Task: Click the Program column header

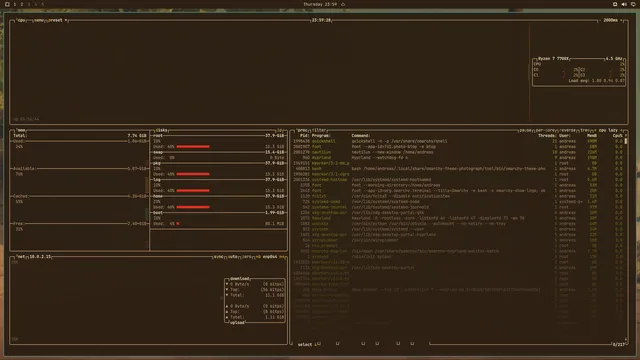Action: (x=321, y=136)
